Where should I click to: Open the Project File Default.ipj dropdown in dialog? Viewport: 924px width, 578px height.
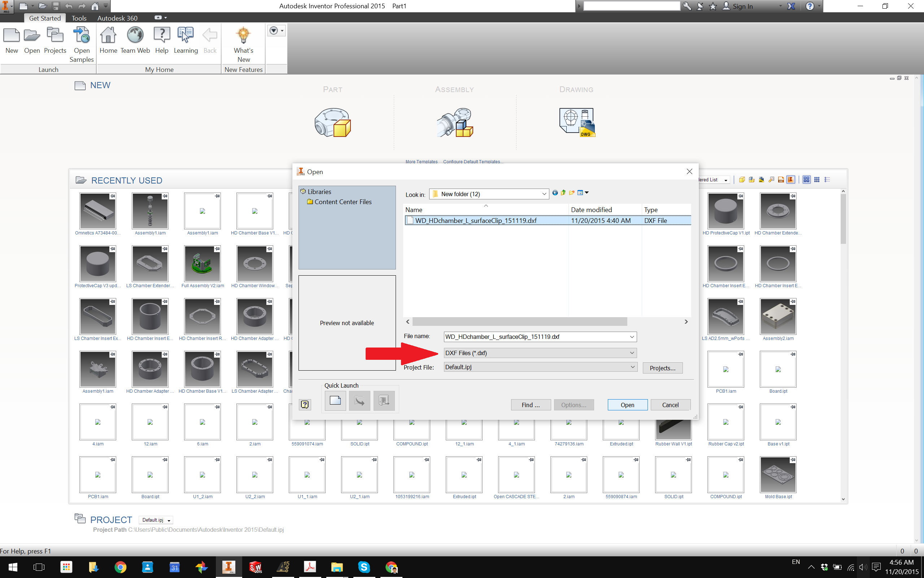click(x=541, y=367)
